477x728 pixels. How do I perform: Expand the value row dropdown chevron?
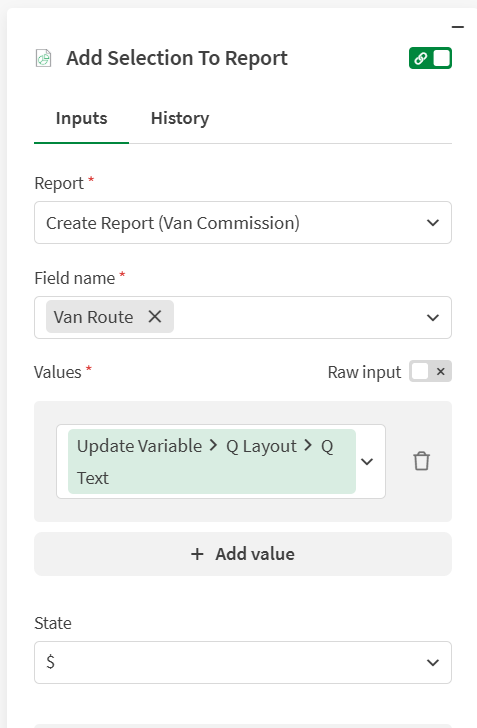point(367,462)
